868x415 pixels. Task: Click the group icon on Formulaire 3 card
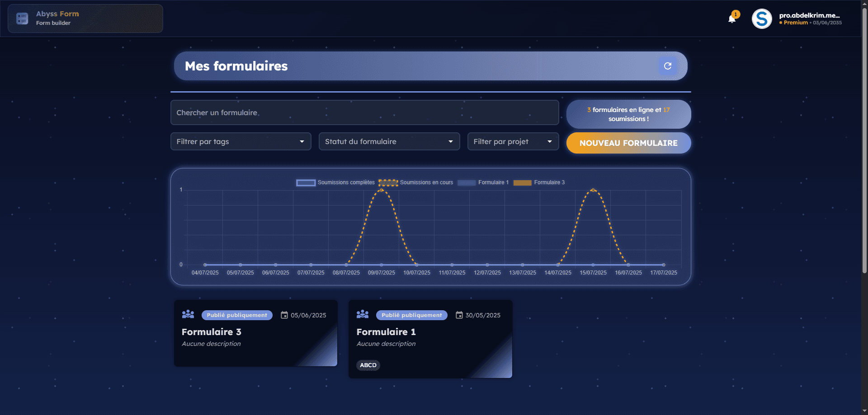188,314
